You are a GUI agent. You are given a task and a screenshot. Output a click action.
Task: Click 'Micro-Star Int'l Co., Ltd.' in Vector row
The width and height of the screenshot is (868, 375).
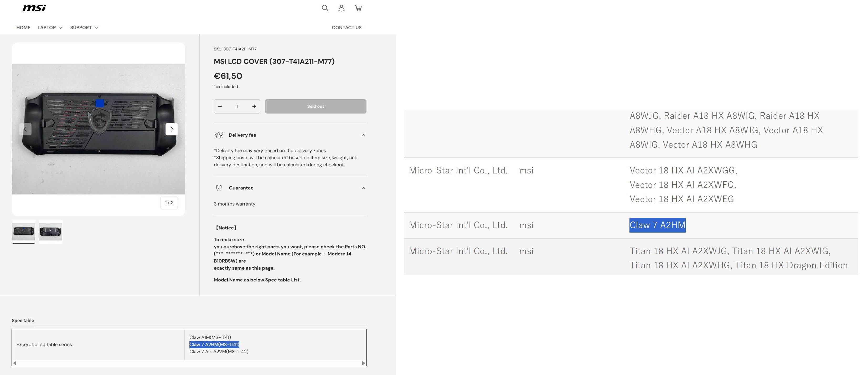458,171
